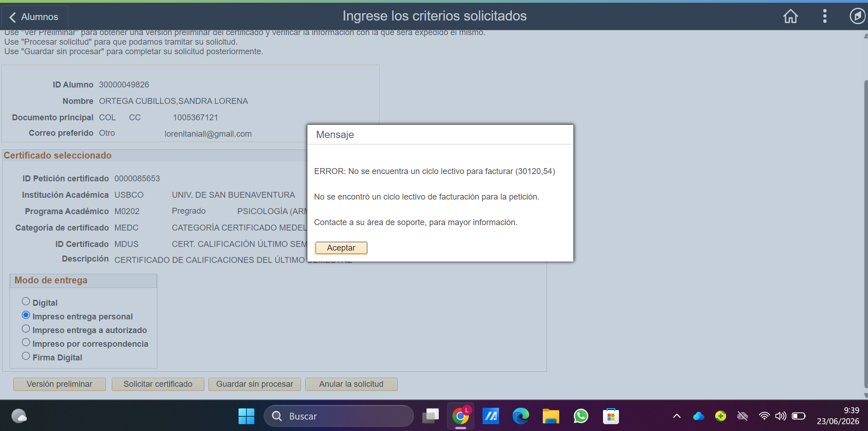This screenshot has width=868, height=431.
Task: Open the Windows Start menu
Action: 246,416
